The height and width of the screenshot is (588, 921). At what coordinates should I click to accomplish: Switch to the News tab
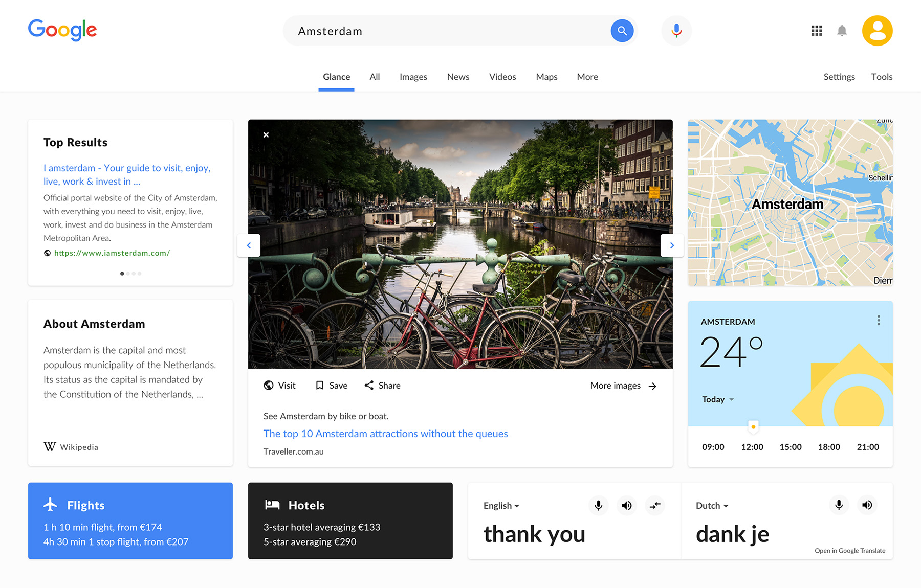tap(458, 77)
